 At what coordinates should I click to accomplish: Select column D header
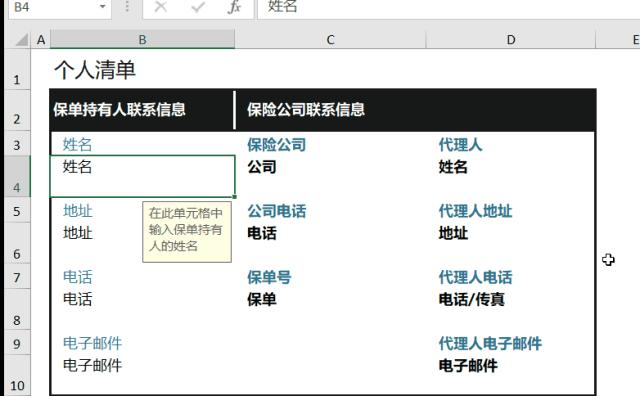[x=511, y=40]
